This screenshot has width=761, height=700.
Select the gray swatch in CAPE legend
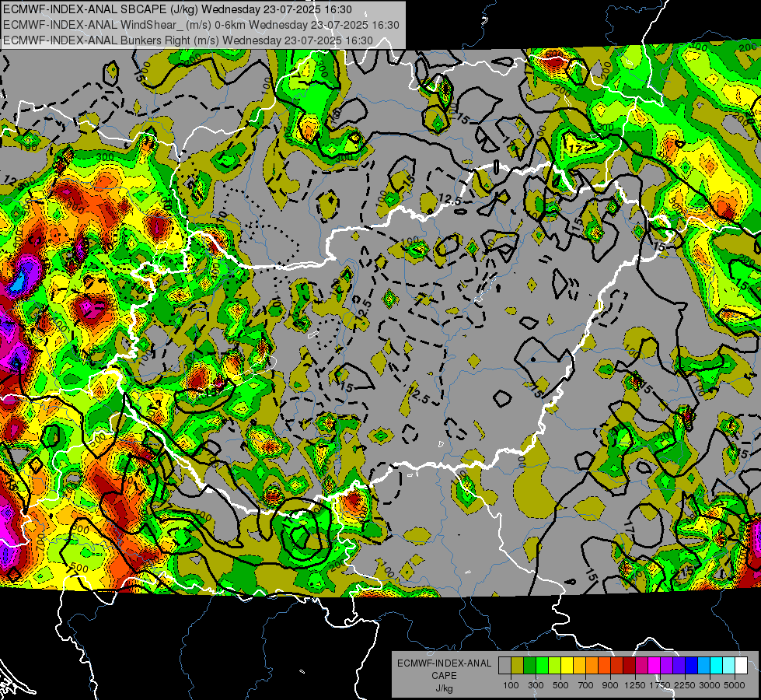[504, 665]
